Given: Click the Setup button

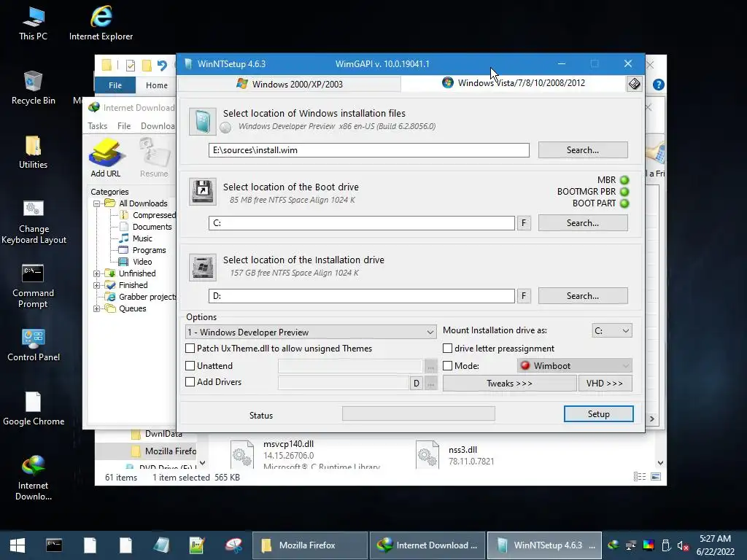Looking at the screenshot, I should click(598, 414).
